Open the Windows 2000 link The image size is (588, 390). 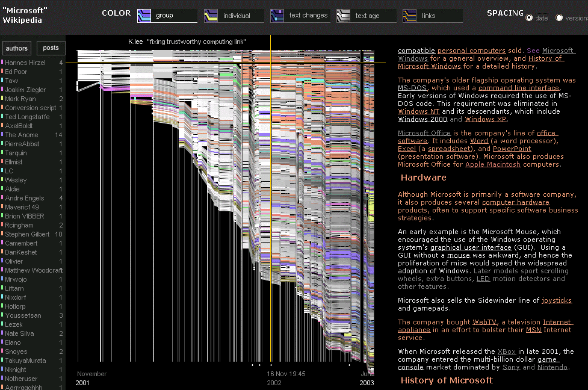(x=422, y=119)
